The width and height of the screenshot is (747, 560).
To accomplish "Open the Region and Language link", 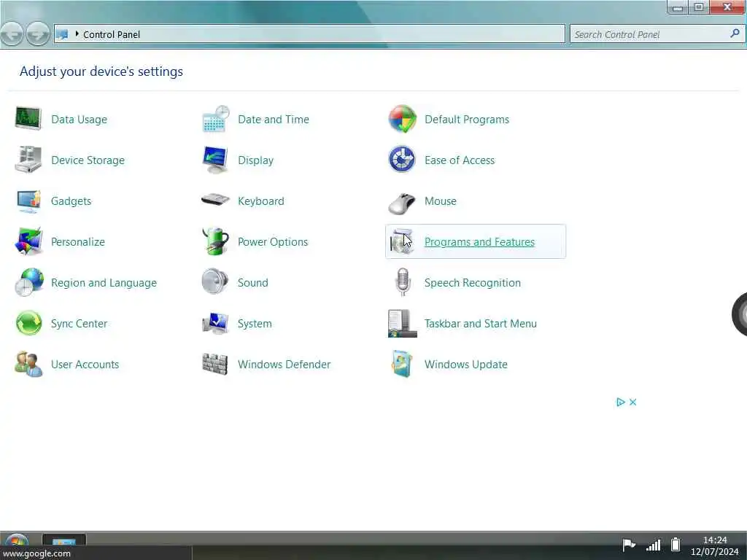I will pos(104,283).
